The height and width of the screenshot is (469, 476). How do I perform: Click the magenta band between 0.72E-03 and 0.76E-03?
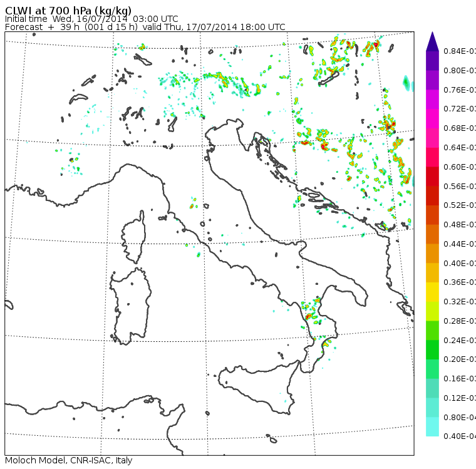coord(432,100)
